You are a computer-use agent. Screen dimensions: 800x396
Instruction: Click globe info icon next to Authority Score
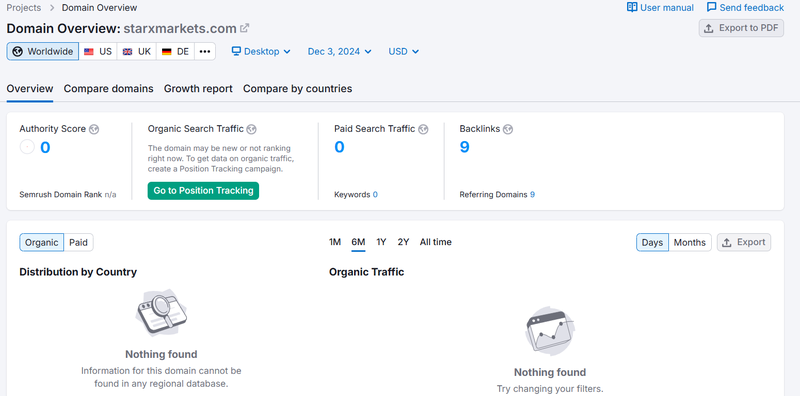pos(94,129)
